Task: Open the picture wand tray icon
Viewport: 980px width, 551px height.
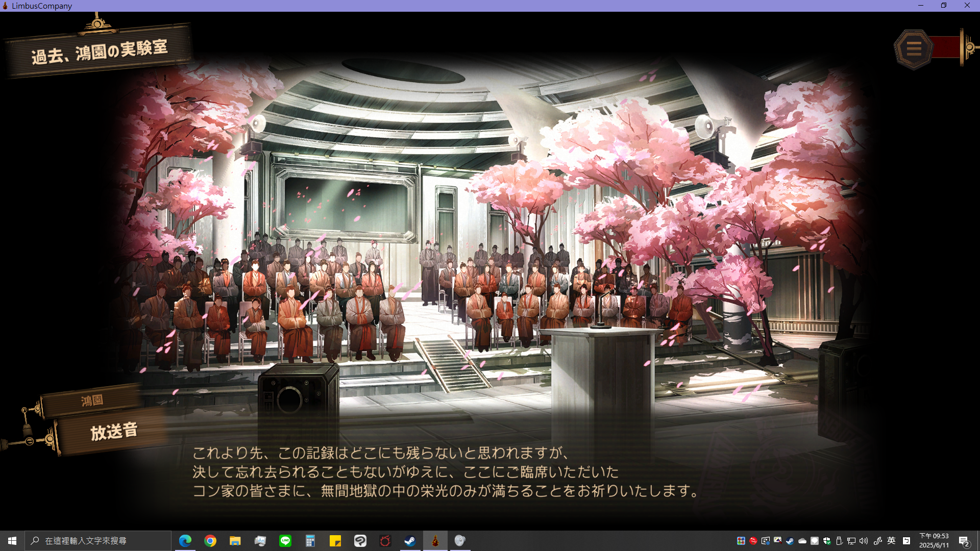Action: (x=778, y=540)
